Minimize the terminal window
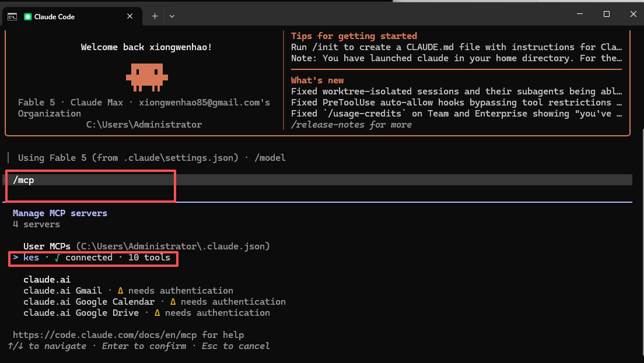 point(580,14)
